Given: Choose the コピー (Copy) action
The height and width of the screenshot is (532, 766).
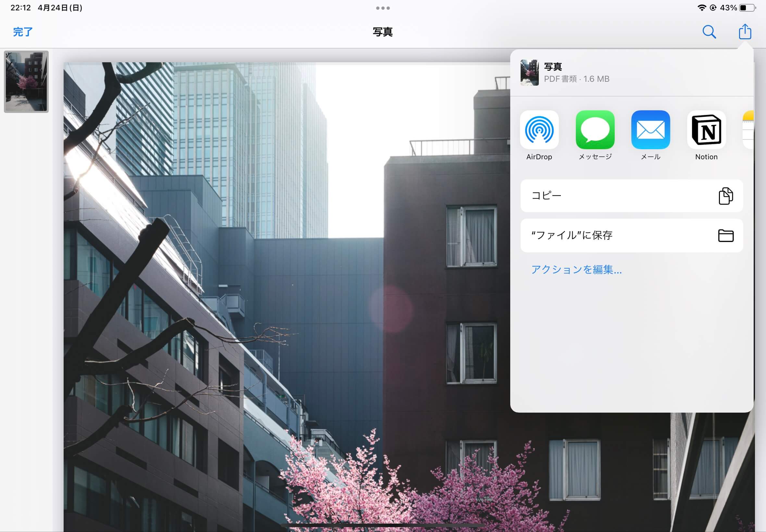Looking at the screenshot, I should (632, 196).
